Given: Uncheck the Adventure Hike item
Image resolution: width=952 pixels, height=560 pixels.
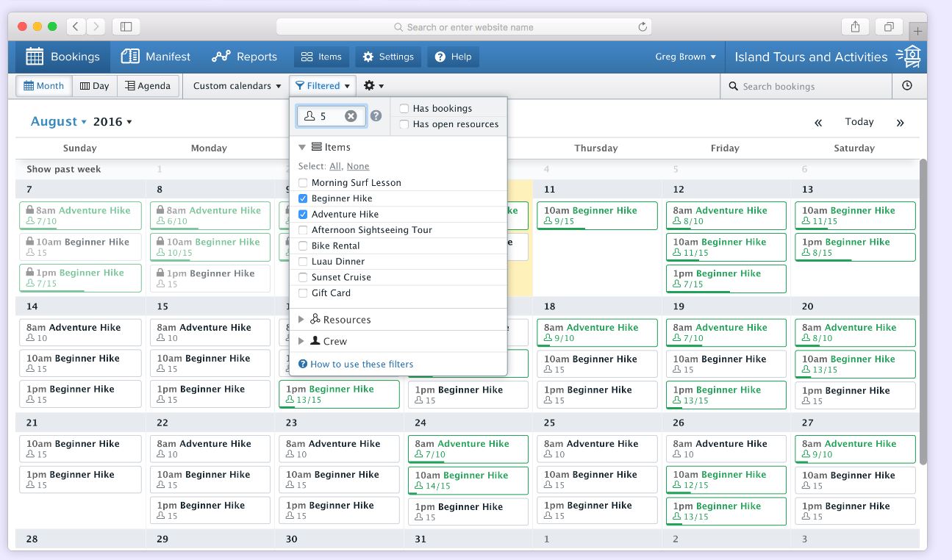Looking at the screenshot, I should (x=303, y=215).
